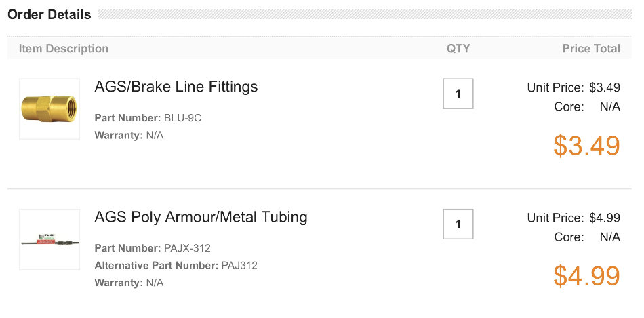This screenshot has height=318, width=644.
Task: Click part number PAJX-312
Action: pyautogui.click(x=187, y=249)
